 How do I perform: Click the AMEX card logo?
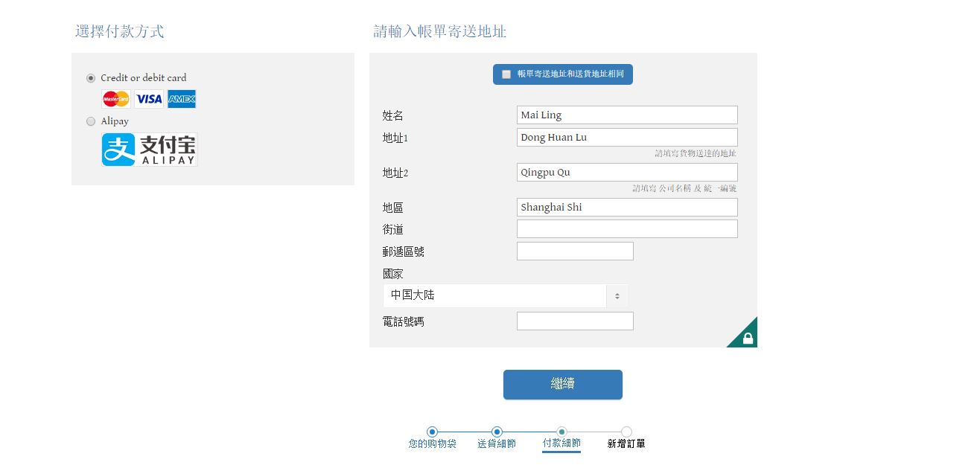(x=182, y=99)
